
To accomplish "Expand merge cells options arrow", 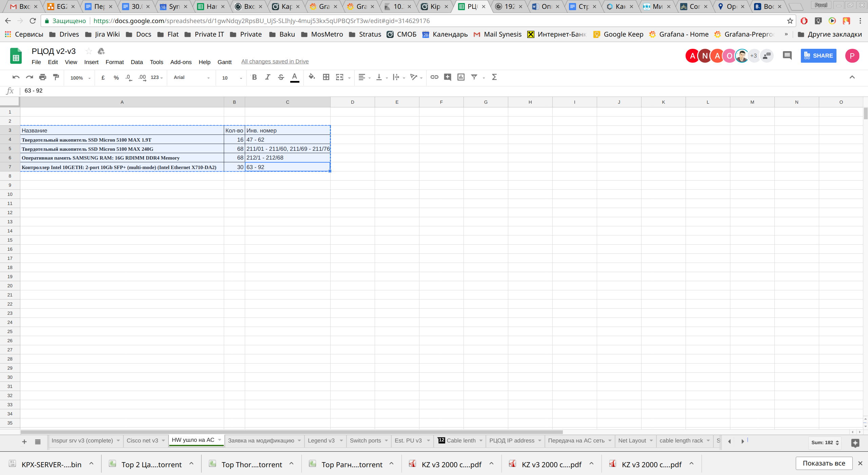I will (x=349, y=78).
